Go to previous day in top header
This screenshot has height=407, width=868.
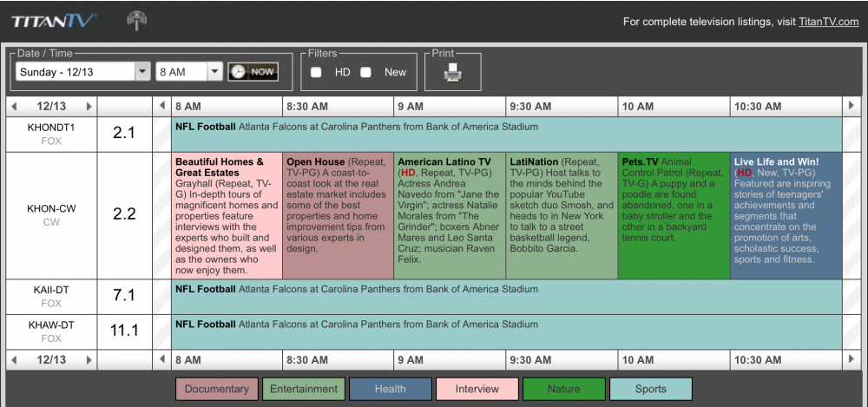(x=14, y=107)
